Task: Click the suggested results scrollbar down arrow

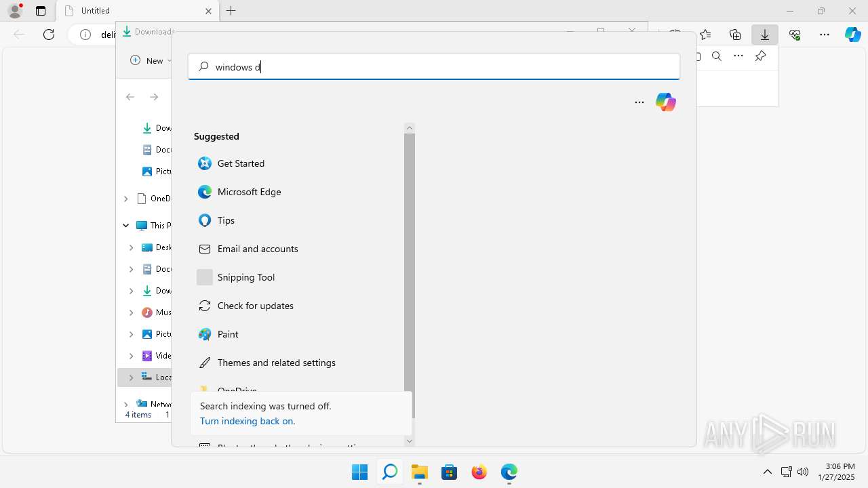Action: point(409,441)
